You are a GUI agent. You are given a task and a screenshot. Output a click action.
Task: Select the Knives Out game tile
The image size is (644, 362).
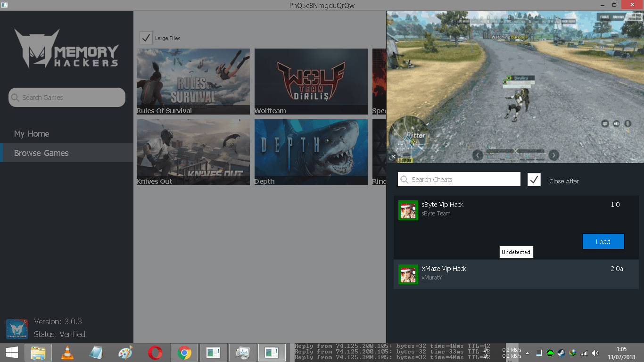coord(193,152)
